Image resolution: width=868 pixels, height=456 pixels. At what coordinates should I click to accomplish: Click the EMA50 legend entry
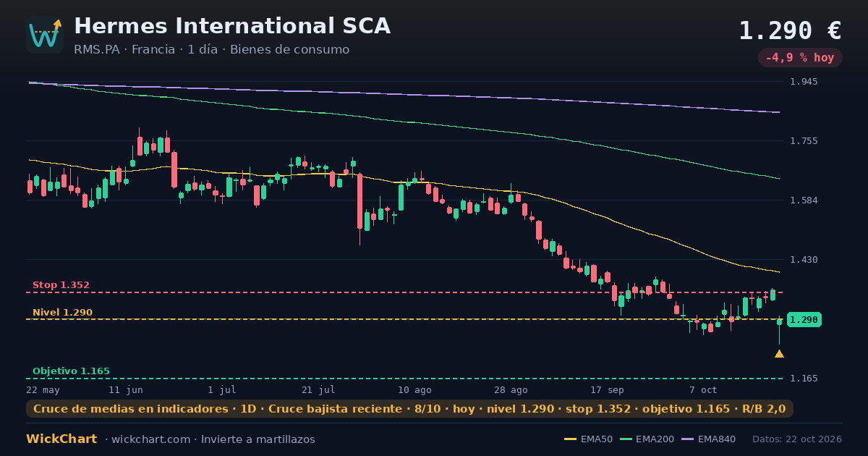click(588, 439)
